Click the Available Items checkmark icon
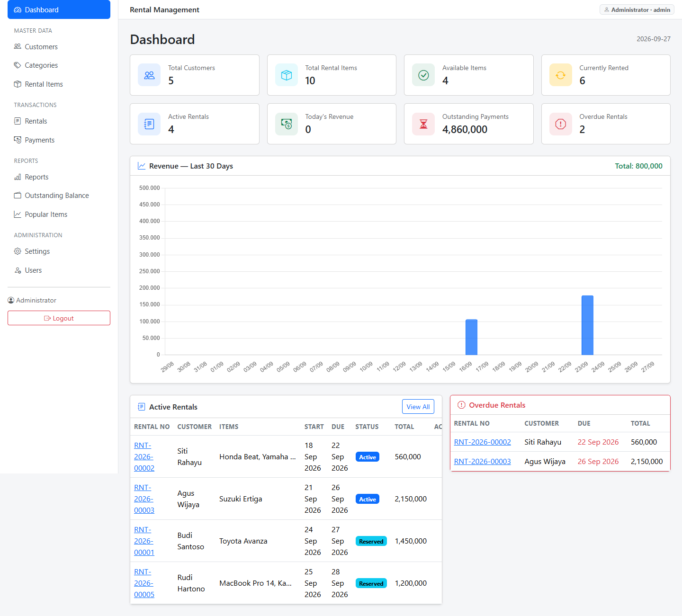 (423, 75)
